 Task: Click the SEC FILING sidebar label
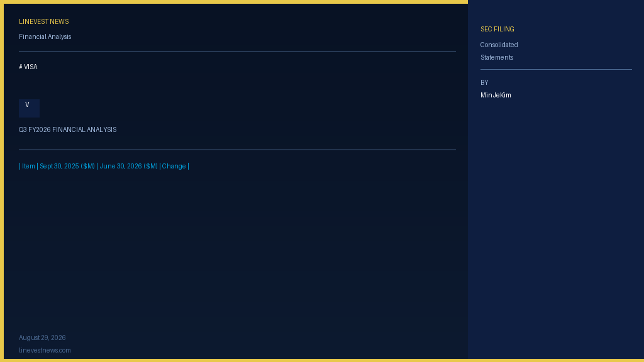click(x=497, y=29)
